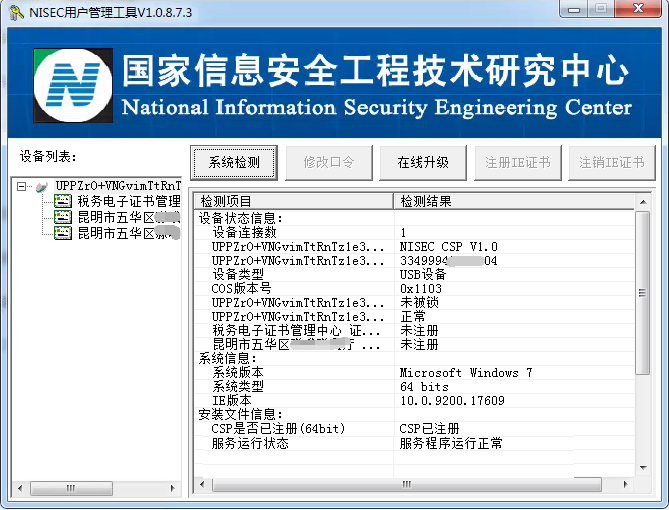Click the NISEC key icon in title bar
669x510 pixels.
(x=16, y=12)
